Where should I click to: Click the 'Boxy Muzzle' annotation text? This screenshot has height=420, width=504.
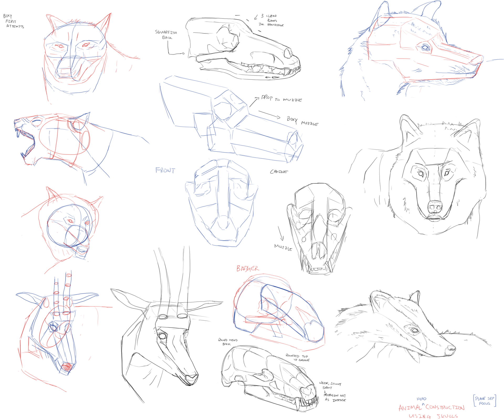(x=302, y=121)
